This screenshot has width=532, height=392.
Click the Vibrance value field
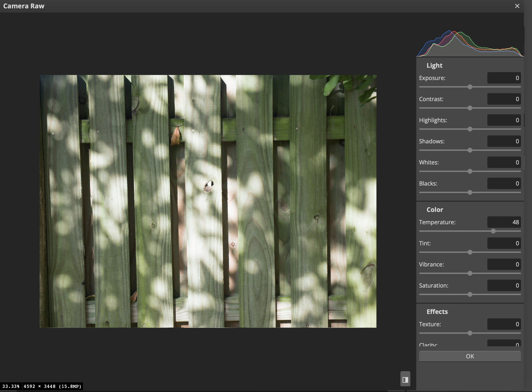coord(504,264)
